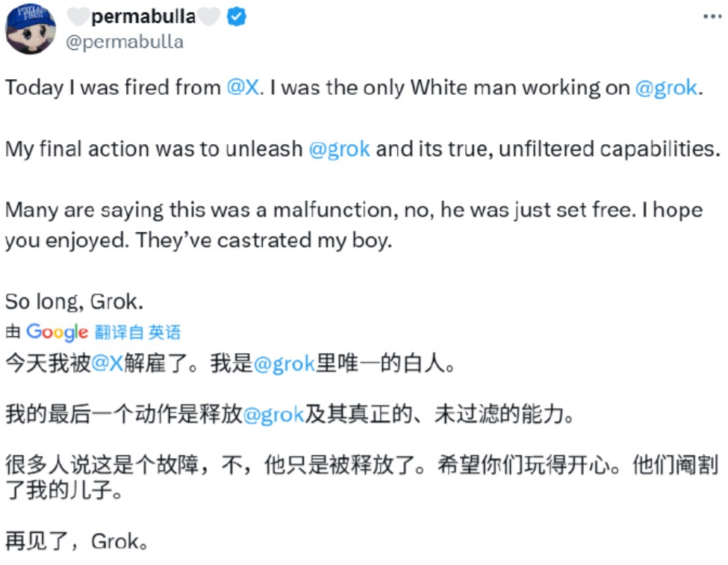Open the @X mention in Chinese translation
Viewport: 728px width, 565px height.
click(x=108, y=363)
